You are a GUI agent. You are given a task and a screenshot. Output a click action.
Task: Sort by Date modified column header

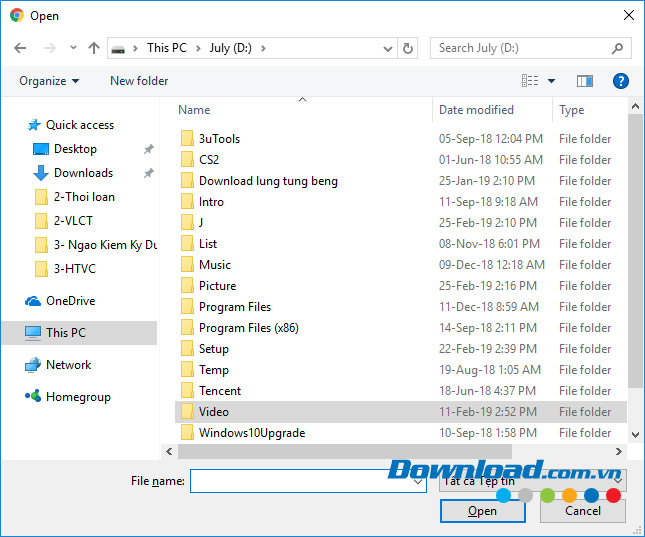pos(476,110)
